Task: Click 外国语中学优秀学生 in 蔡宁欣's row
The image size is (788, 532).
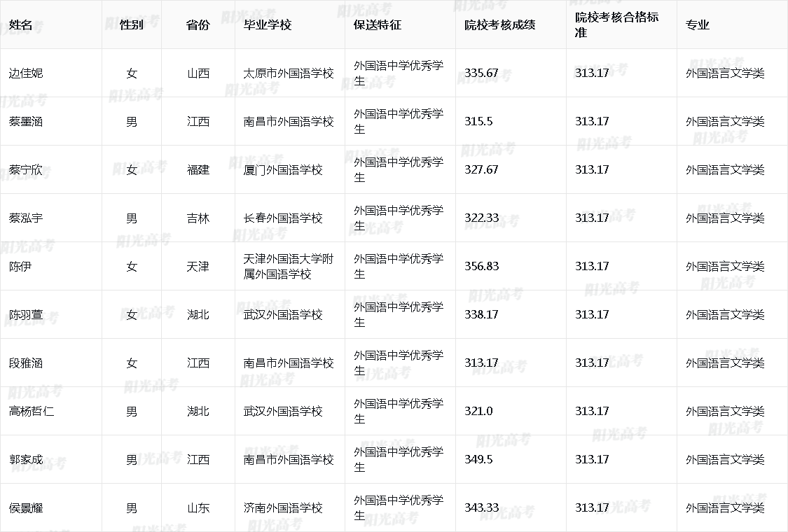Action: (399, 170)
